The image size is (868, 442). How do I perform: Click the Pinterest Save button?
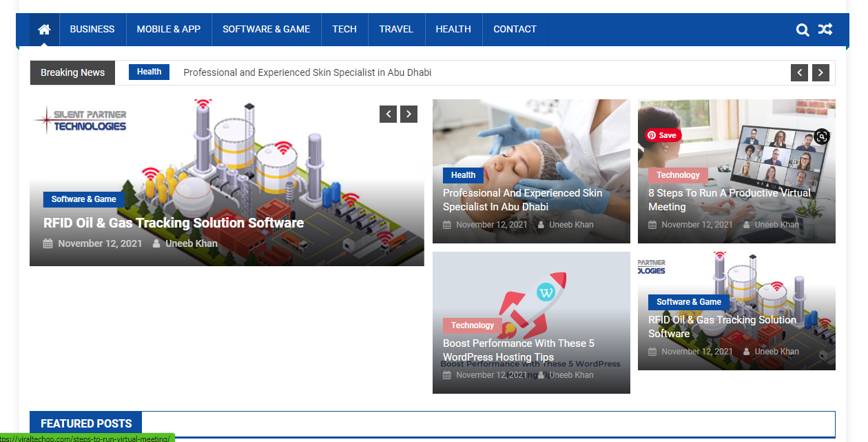tap(663, 135)
